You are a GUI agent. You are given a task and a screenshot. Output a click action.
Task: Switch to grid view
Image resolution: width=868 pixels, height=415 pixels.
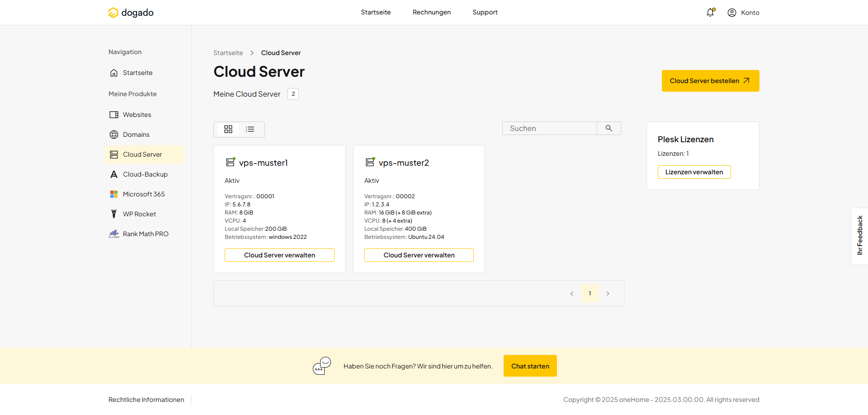[x=228, y=130]
